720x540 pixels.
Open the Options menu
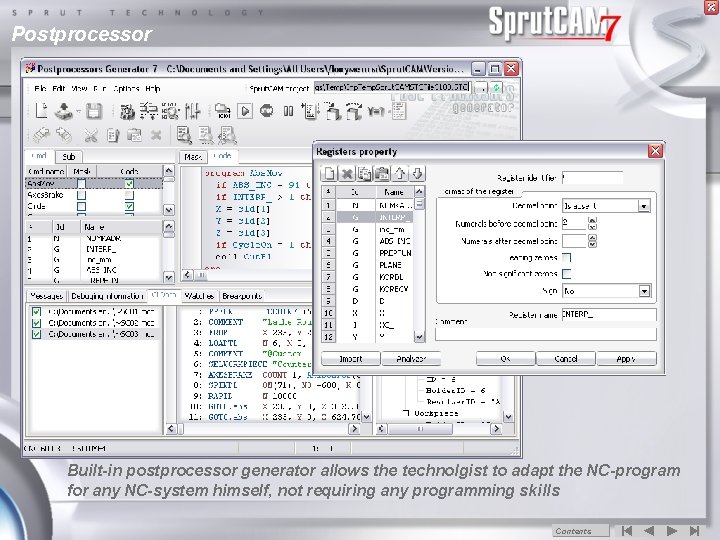(126, 89)
